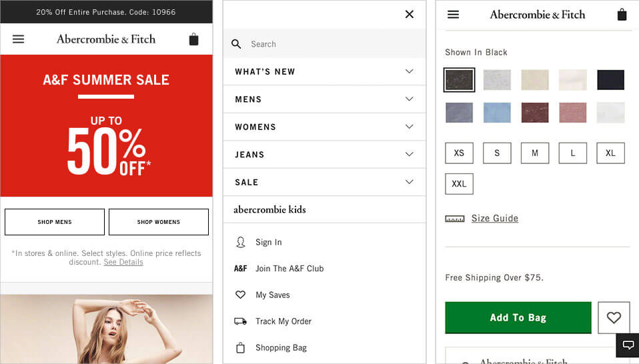
Task: Click Free Shipping Over $75 text
Action: point(494,278)
